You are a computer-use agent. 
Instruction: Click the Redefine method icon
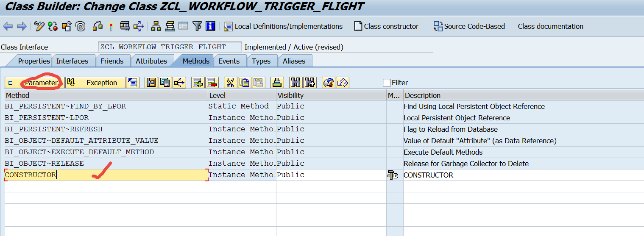tap(328, 83)
